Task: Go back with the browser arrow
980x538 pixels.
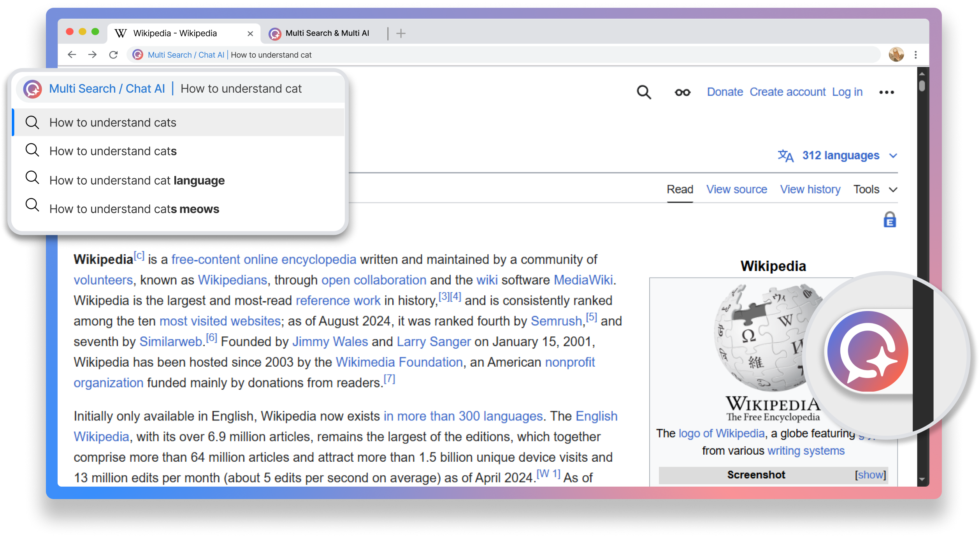Action: [72, 55]
